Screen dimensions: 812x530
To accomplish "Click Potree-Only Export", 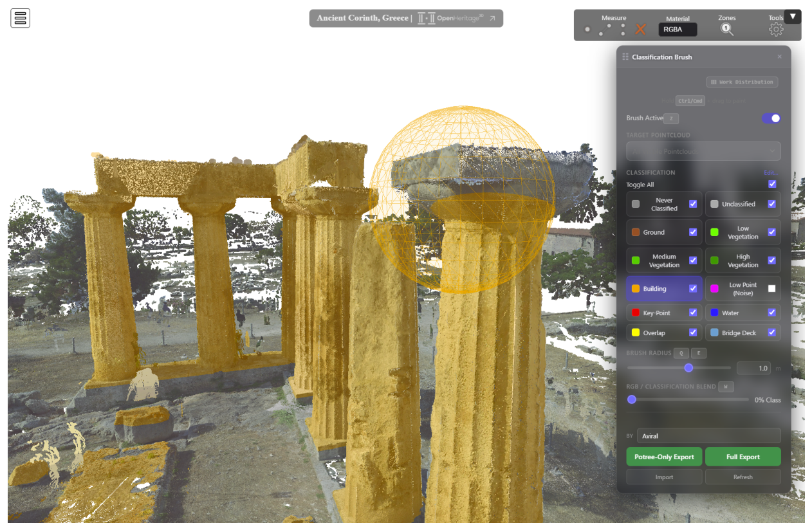I will pos(664,457).
